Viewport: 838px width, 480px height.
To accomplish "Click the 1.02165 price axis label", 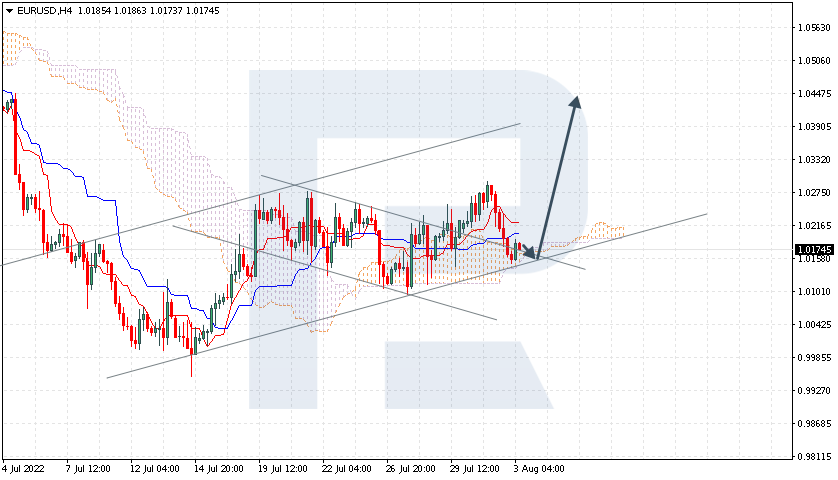I will click(814, 226).
